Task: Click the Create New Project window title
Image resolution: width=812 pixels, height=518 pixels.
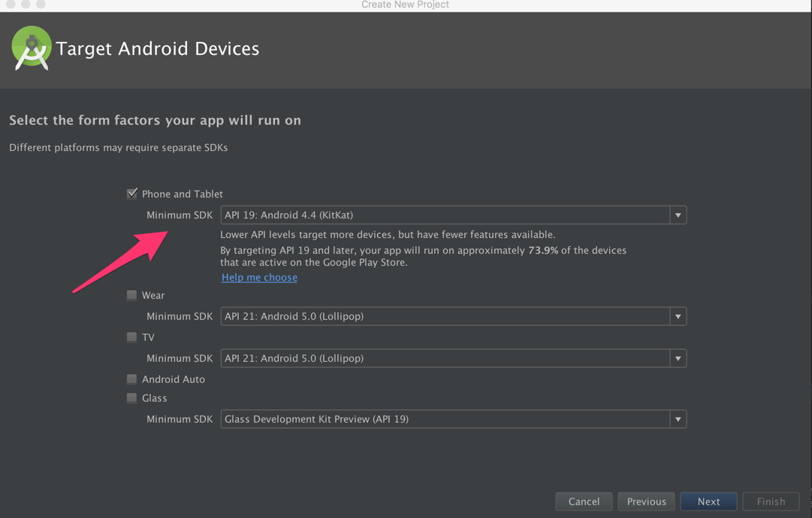Action: [x=405, y=5]
